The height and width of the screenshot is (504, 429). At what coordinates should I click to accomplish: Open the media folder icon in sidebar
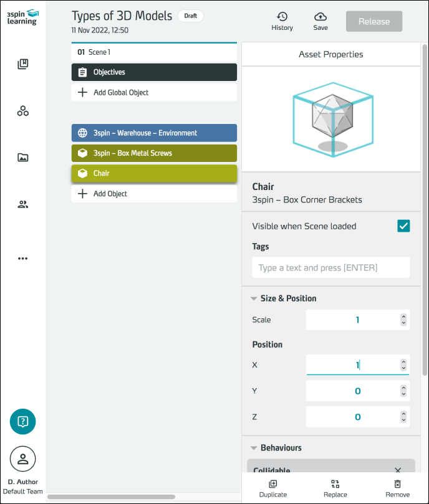(23, 158)
